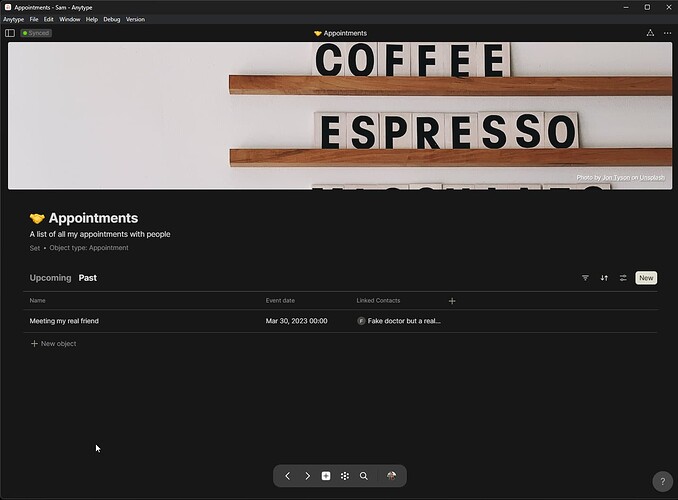This screenshot has height=500, width=678.
Task: Click the Linked Contacts column header
Action: 378,300
